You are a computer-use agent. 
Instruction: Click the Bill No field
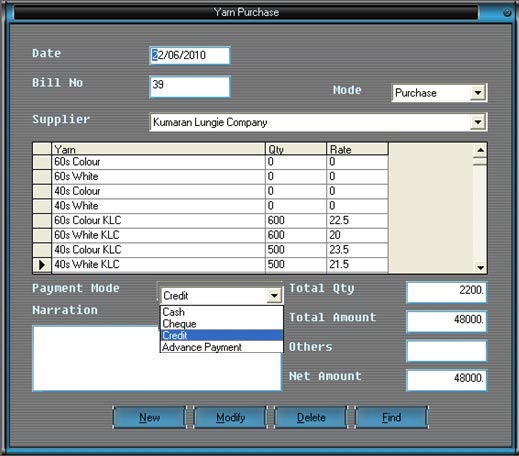coord(190,87)
